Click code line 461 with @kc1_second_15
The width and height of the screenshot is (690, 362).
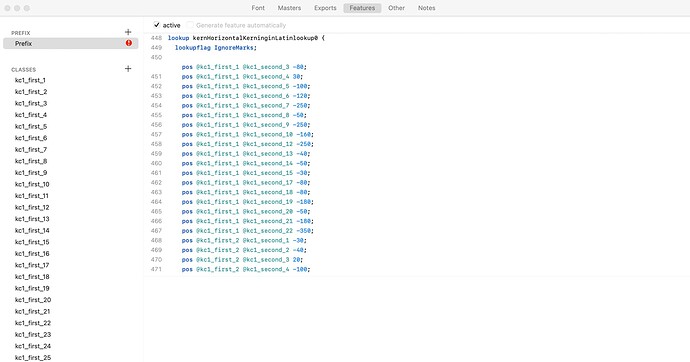[246, 173]
